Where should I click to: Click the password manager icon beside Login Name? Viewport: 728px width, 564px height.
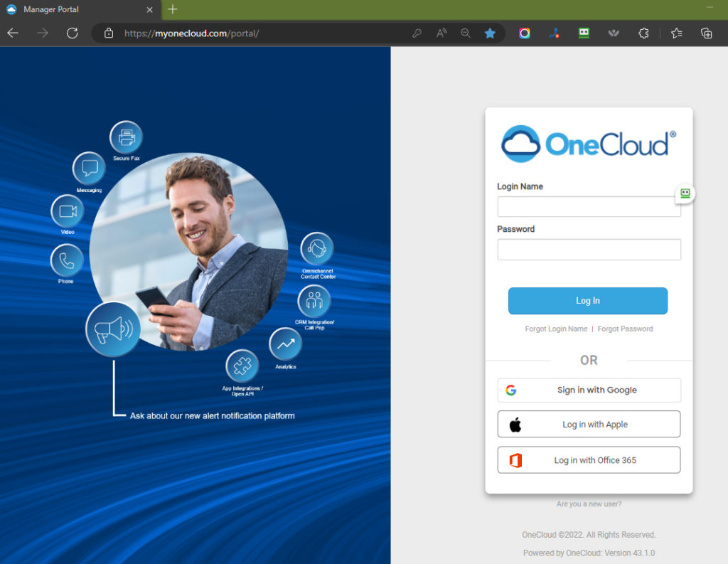click(x=685, y=193)
